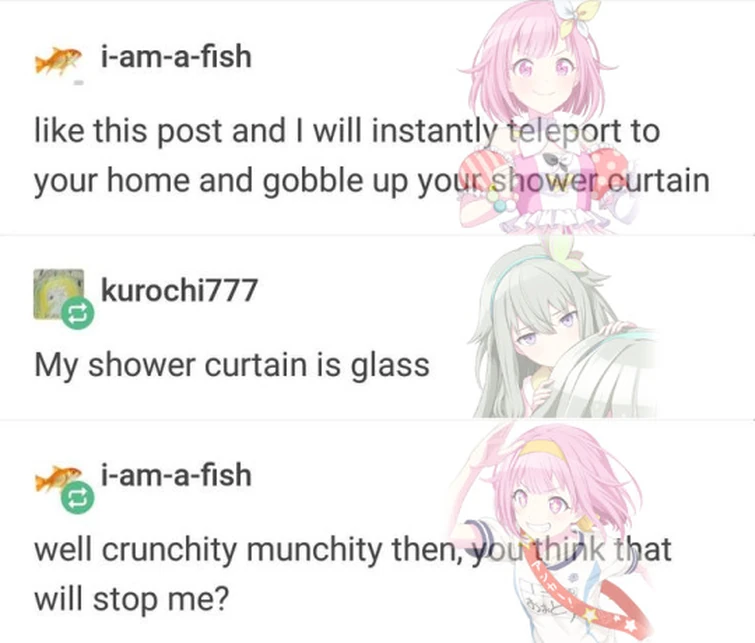The width and height of the screenshot is (755, 643).
Task: Click the 'will stop me?' reply text
Action: click(x=131, y=599)
